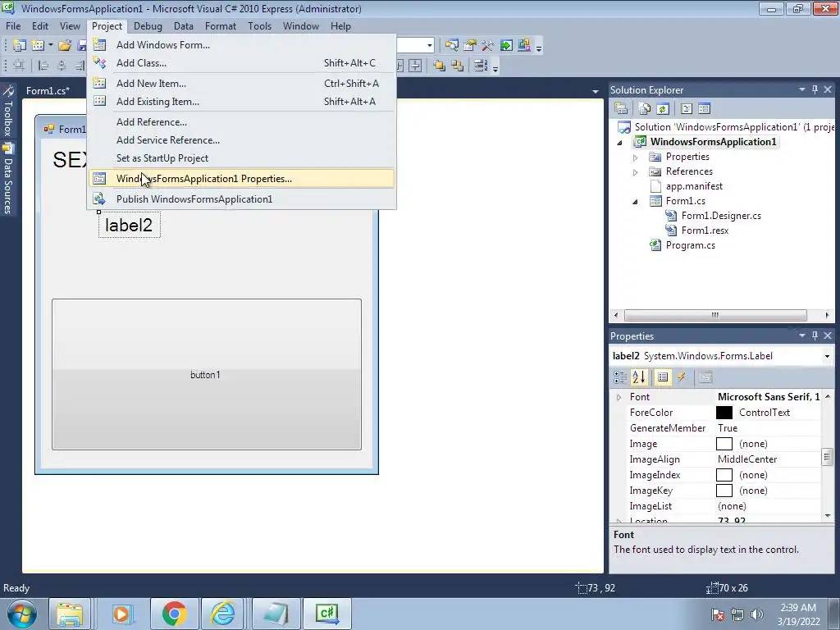Screen dimensions: 840x630
Task: Open the Format menu
Action: coord(220,26)
